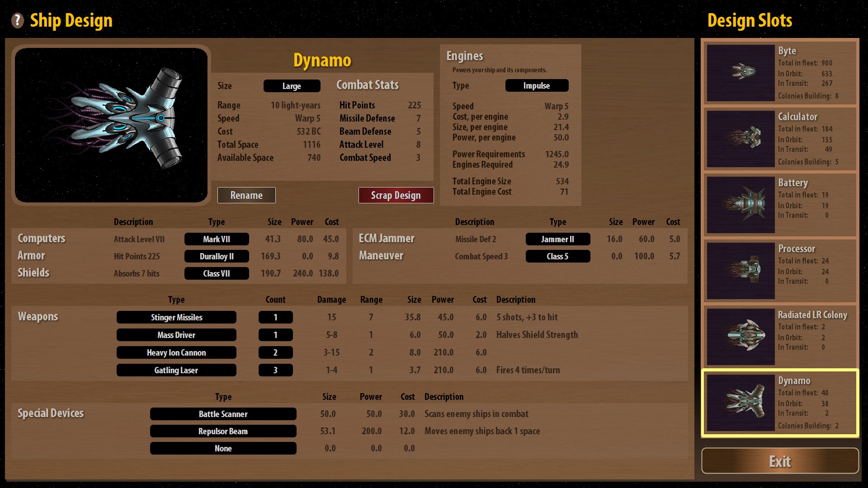Image resolution: width=868 pixels, height=488 pixels.
Task: Click the large Dynamo ship preview image
Action: [111, 125]
